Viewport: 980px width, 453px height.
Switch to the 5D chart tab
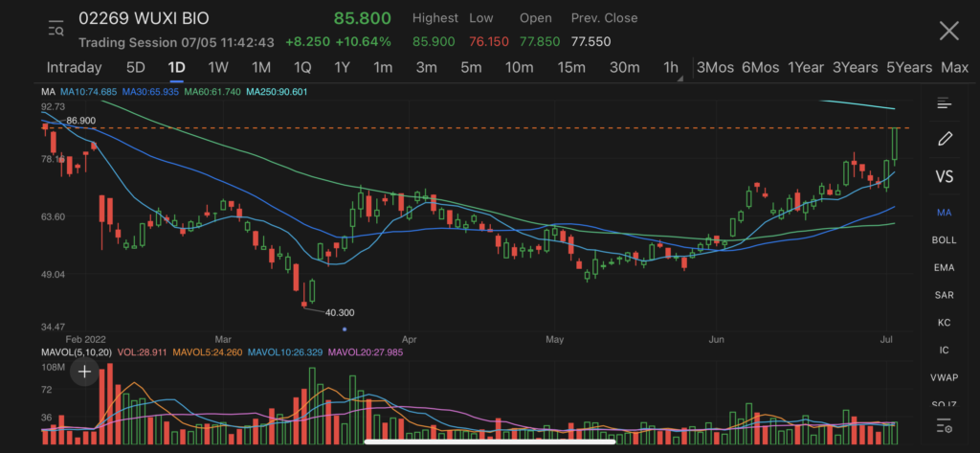[x=136, y=68]
